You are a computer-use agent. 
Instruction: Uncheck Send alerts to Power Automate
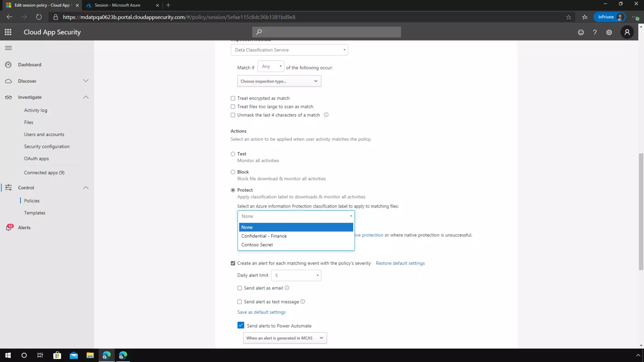241,326
